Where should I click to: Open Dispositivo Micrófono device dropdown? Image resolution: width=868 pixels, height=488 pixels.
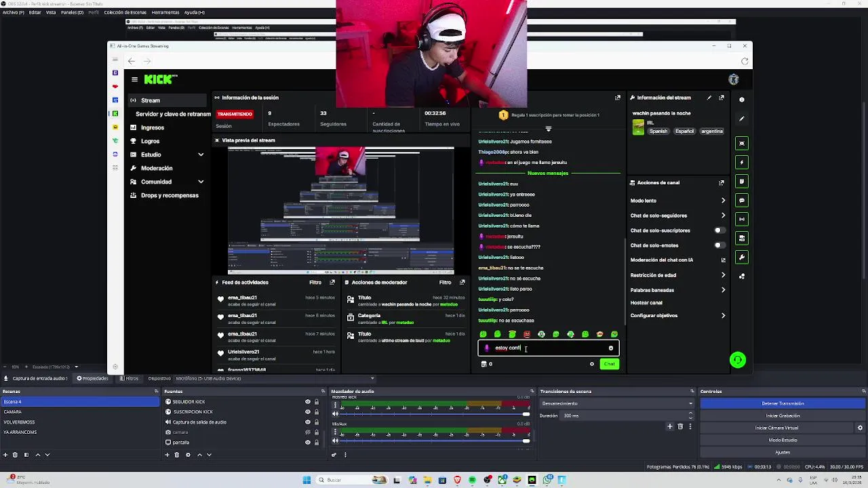click(x=275, y=378)
